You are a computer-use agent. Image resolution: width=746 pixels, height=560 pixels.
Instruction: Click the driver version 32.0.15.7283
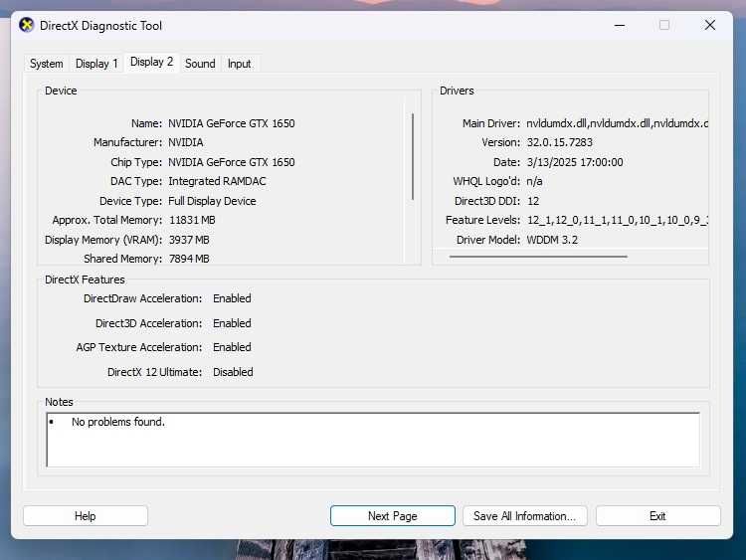(559, 142)
